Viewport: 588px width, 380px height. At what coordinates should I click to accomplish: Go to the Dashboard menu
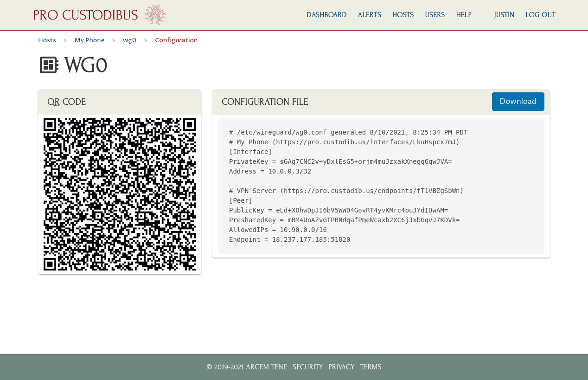pyautogui.click(x=326, y=15)
